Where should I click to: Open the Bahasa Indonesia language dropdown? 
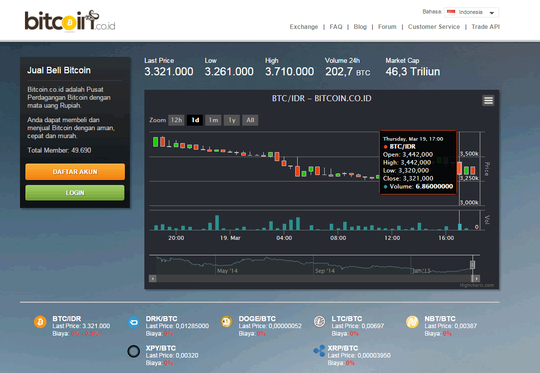[471, 12]
